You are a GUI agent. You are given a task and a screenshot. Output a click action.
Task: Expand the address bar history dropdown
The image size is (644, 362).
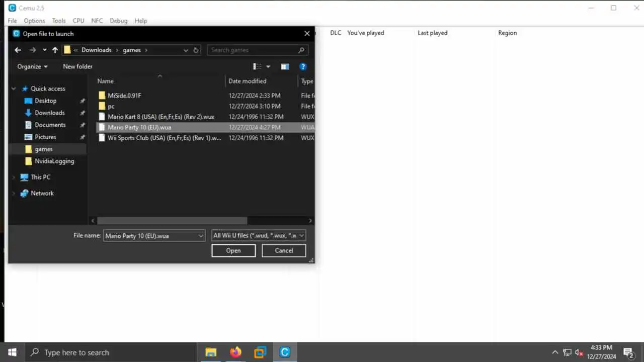click(x=186, y=50)
